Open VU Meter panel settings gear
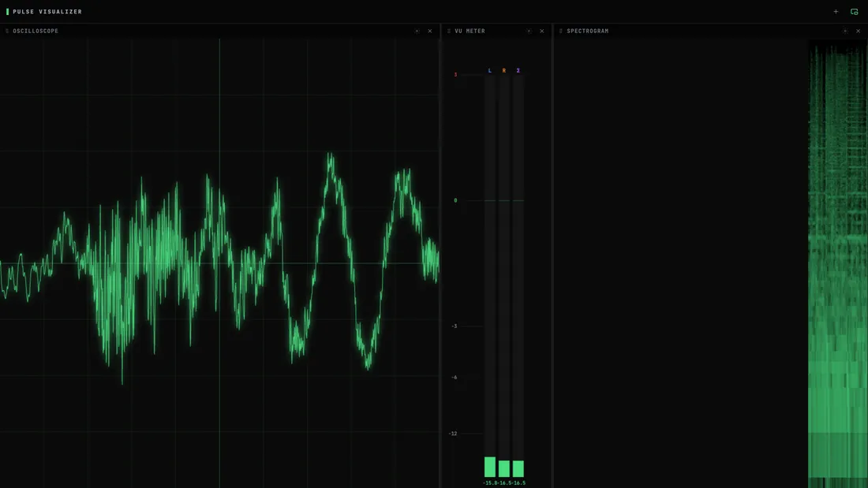This screenshot has height=488, width=868. [x=529, y=31]
